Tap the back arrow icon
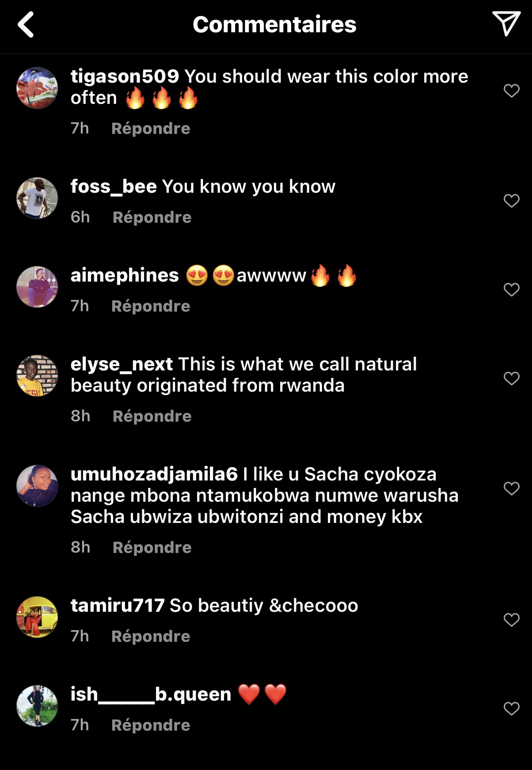 pos(26,24)
